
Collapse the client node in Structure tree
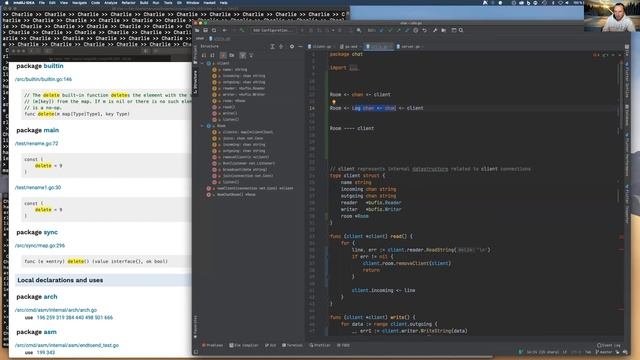202,63
